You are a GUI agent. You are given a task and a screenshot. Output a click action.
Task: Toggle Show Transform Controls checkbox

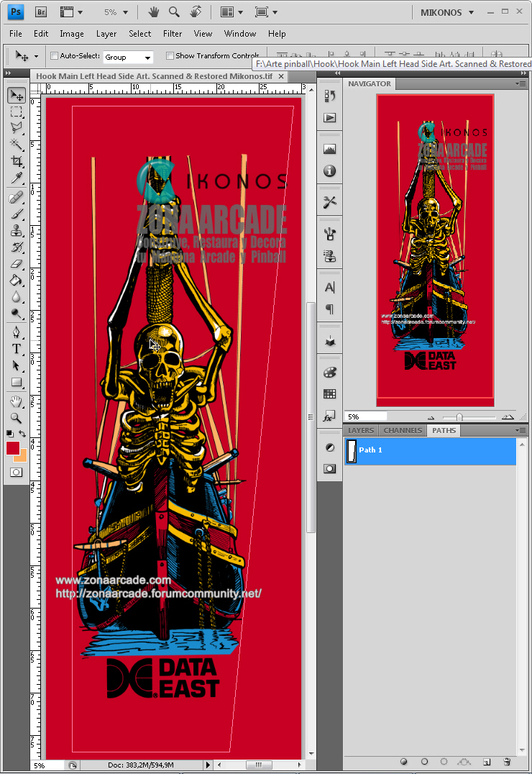[170, 56]
